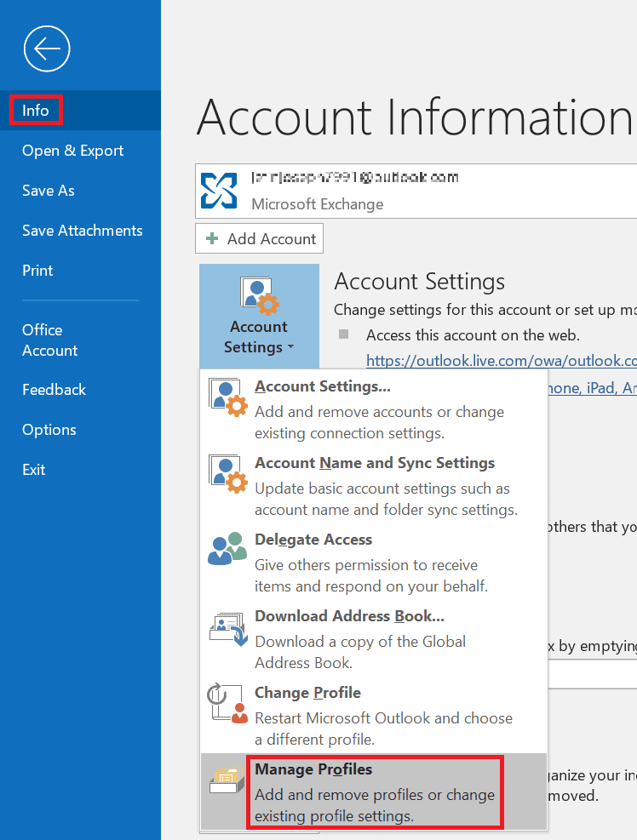
Task: Open Outlook Options from the sidebar
Action: point(49,430)
